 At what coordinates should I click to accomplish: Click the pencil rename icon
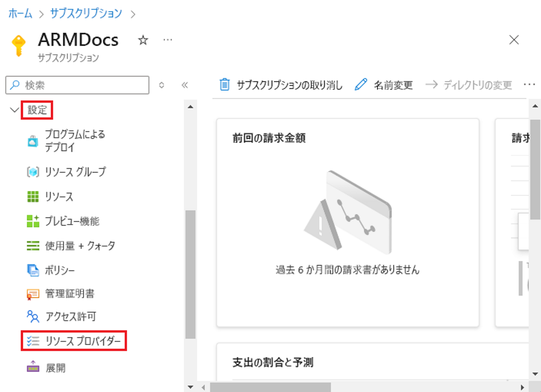pos(361,85)
